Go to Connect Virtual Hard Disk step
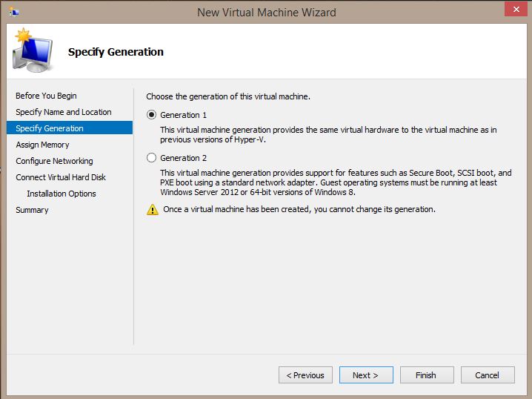The height and width of the screenshot is (399, 532). tap(61, 177)
